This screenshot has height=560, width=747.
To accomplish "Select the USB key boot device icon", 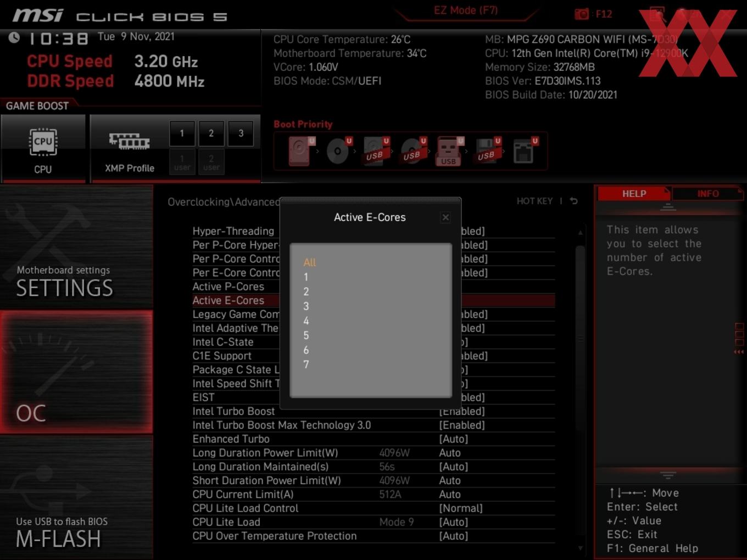I will click(x=449, y=151).
